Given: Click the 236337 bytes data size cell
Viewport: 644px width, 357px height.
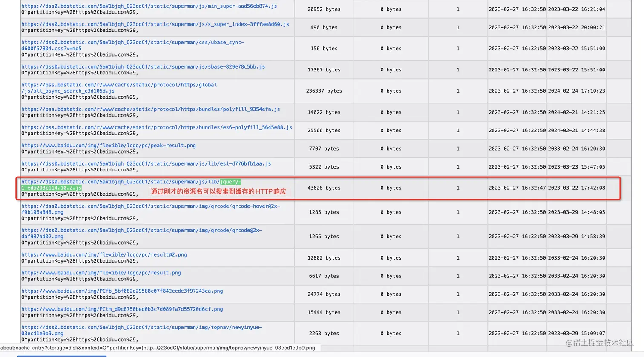Looking at the screenshot, I should (x=324, y=91).
